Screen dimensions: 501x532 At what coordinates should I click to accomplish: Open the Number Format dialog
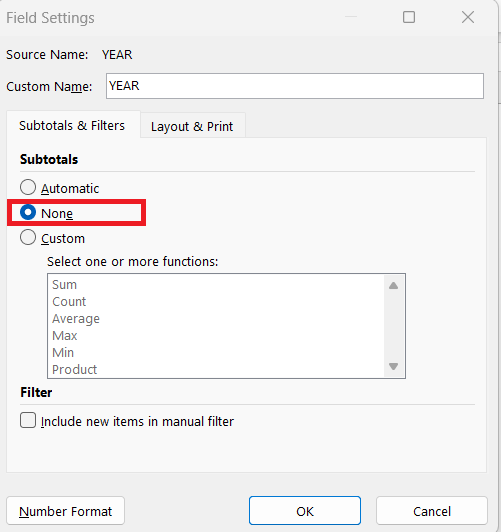point(65,511)
